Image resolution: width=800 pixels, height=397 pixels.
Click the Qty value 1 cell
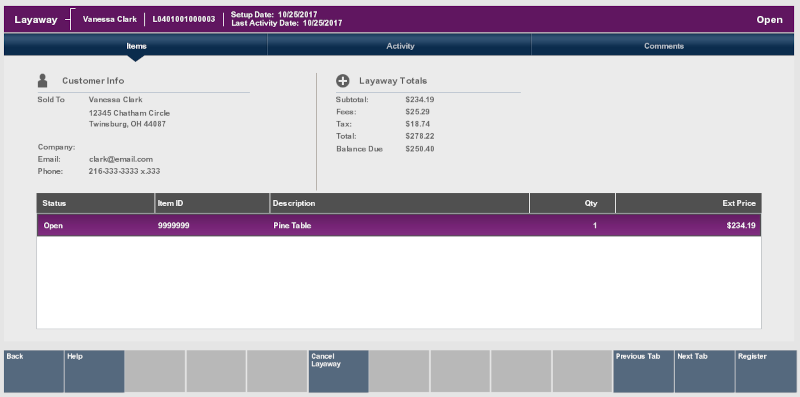594,225
